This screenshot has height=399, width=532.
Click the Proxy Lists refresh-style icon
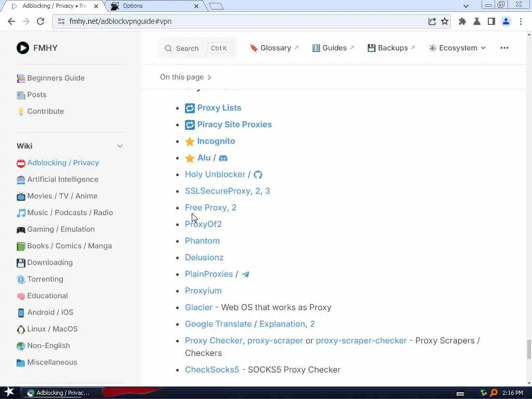190,108
